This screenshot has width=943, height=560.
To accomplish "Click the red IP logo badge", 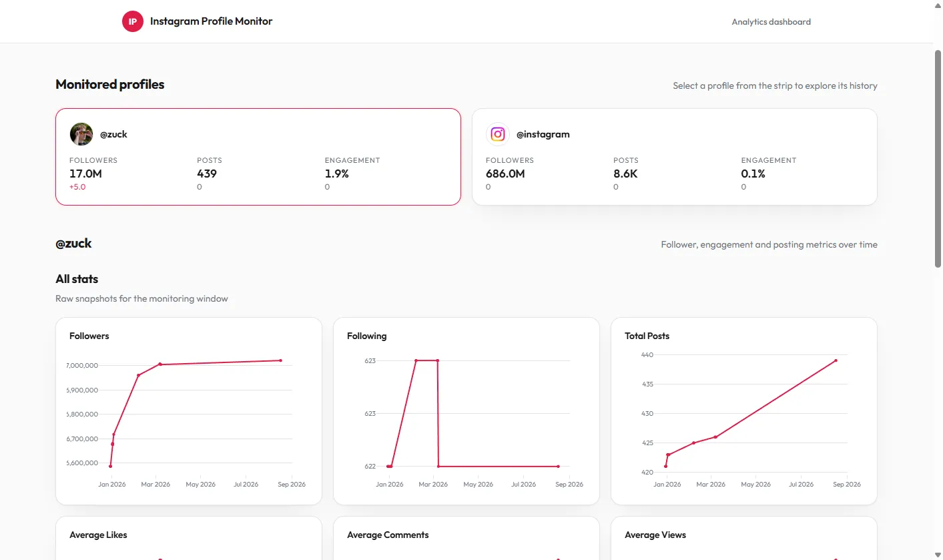I will coord(133,21).
